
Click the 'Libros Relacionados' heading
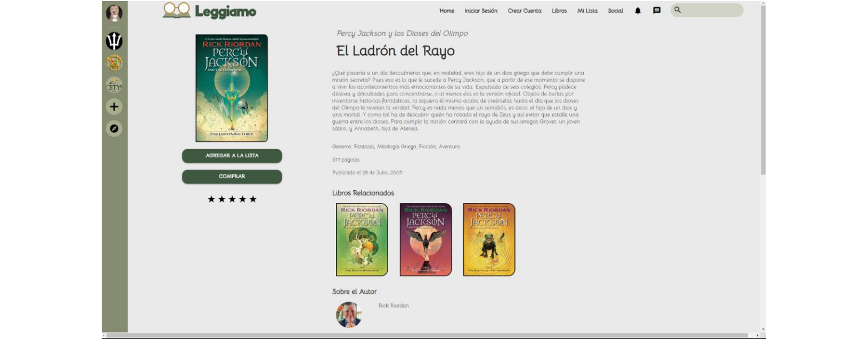[363, 193]
